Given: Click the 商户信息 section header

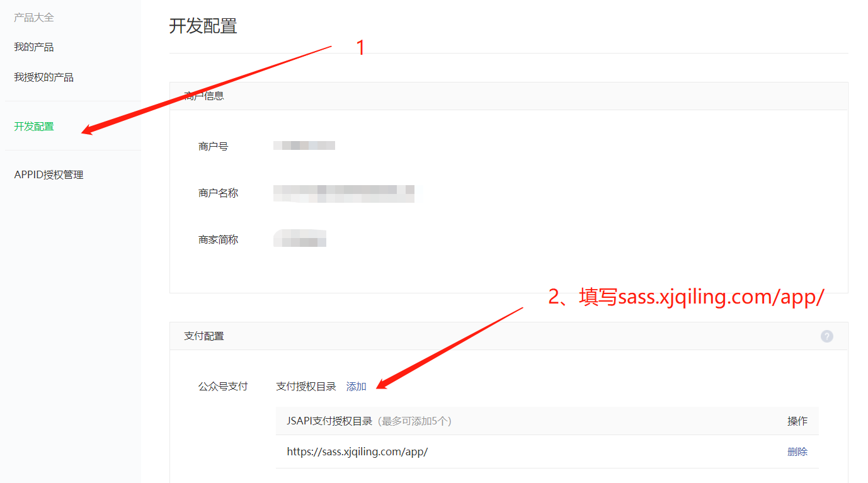Looking at the screenshot, I should pyautogui.click(x=204, y=96).
